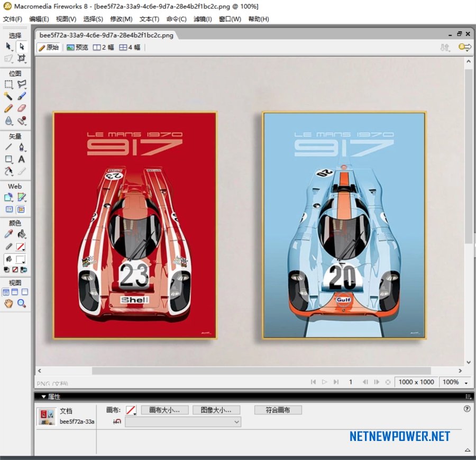The width and height of the screenshot is (476, 460).
Task: Switch to the 2 幅 (2-Up) view
Action: tap(104, 48)
